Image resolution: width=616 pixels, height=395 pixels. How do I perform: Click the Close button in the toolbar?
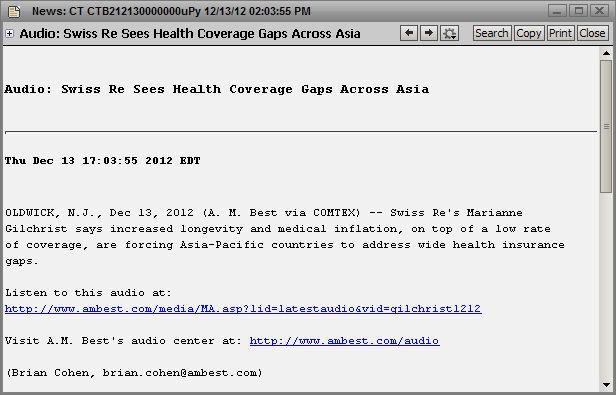point(592,33)
